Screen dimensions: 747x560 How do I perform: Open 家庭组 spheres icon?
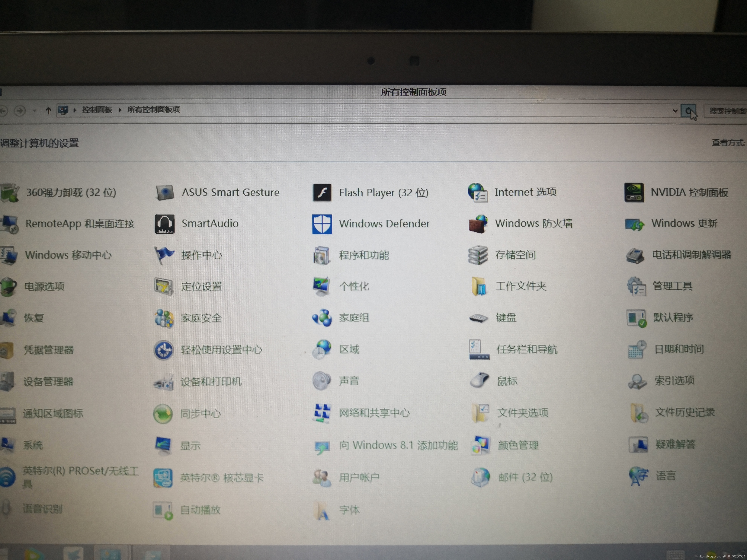[x=322, y=318]
